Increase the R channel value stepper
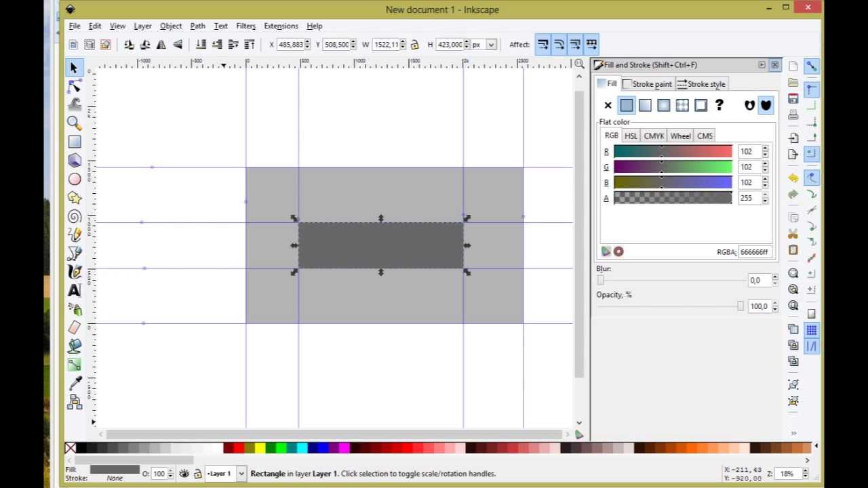Viewport: 868px width, 488px height. [x=766, y=148]
